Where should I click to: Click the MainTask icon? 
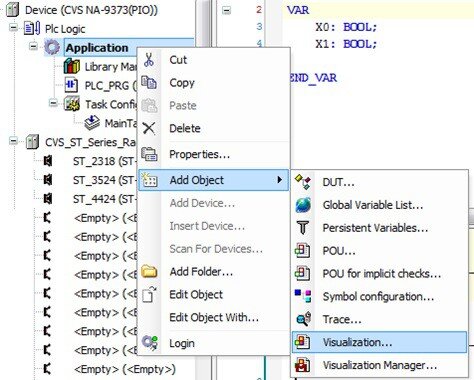92,123
